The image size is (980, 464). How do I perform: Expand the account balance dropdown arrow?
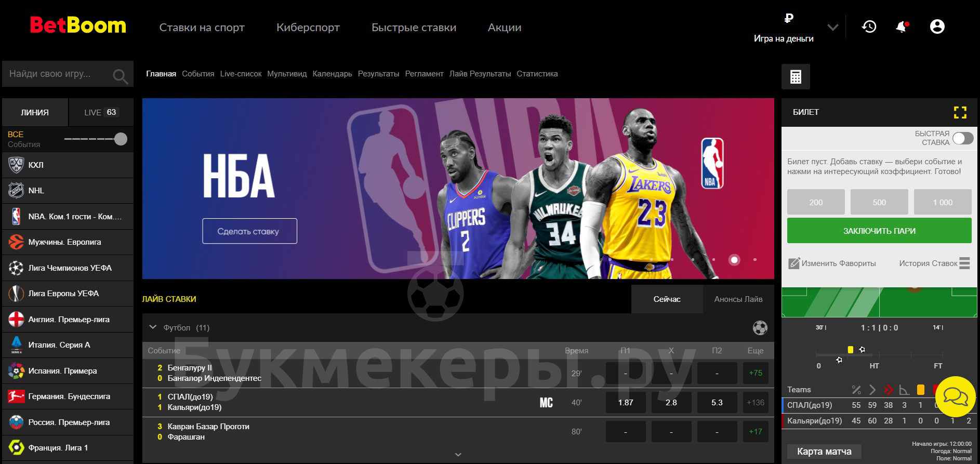point(833,28)
